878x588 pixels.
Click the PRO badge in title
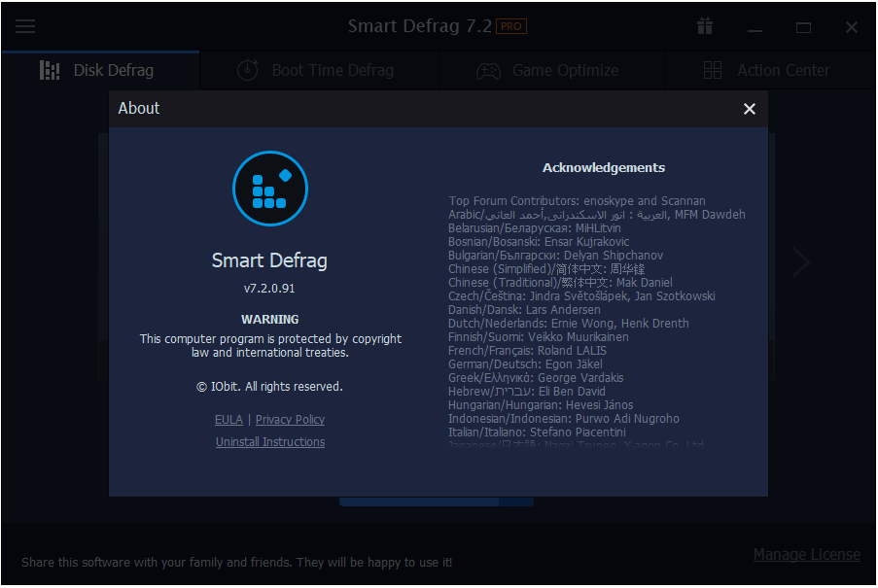(511, 26)
